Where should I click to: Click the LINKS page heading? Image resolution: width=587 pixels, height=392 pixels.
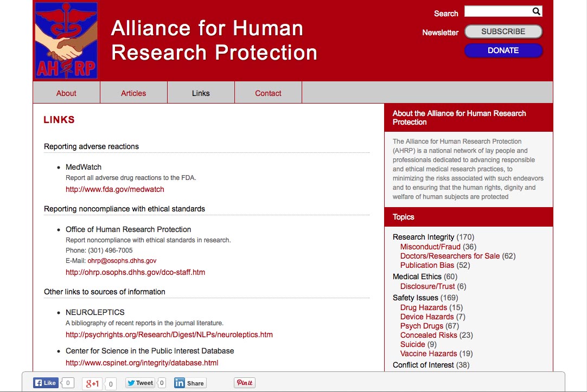pyautogui.click(x=59, y=120)
